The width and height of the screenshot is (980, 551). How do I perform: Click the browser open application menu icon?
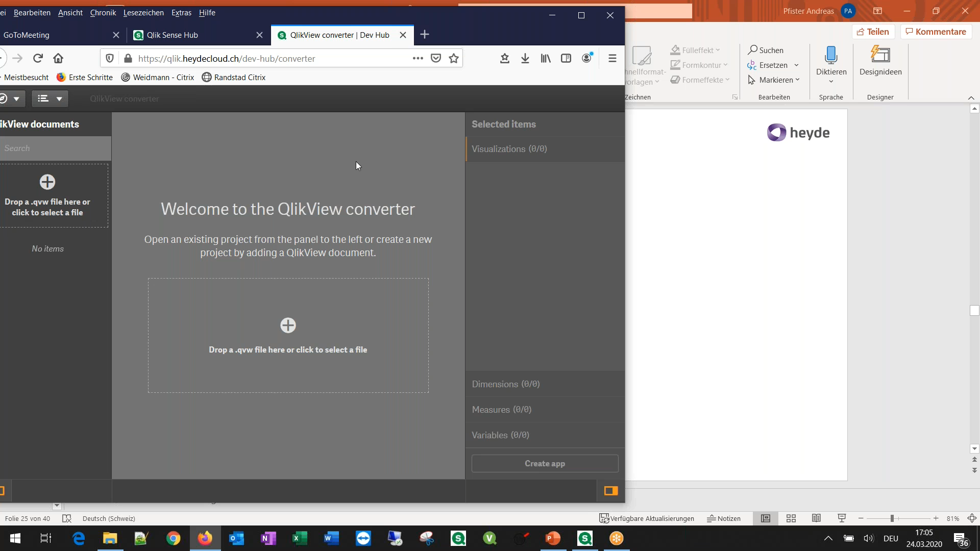coord(612,59)
